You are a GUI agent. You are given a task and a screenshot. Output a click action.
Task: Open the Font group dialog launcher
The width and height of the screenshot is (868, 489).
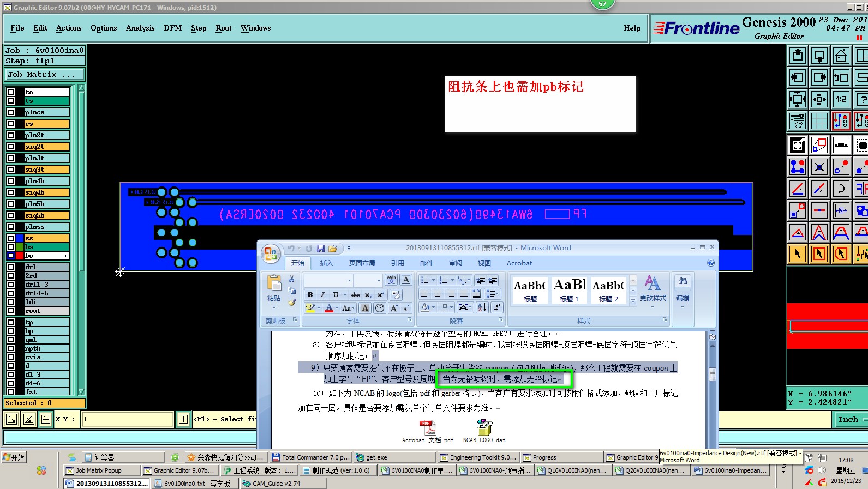coord(409,320)
